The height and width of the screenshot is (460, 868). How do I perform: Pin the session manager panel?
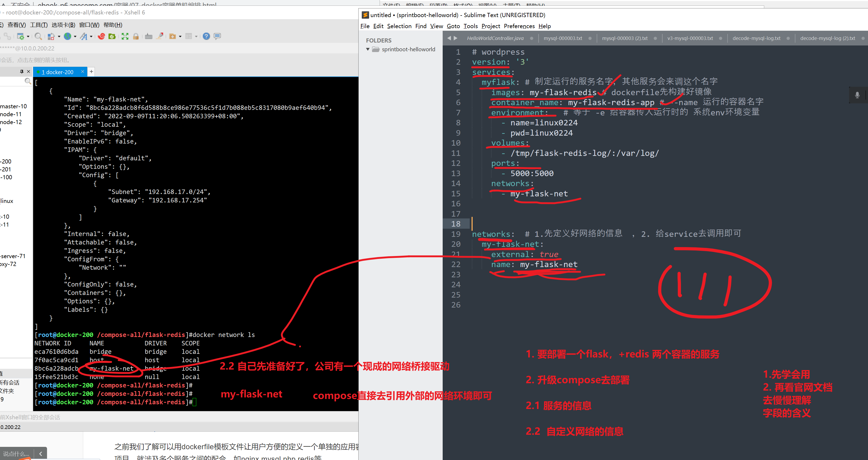pos(22,71)
